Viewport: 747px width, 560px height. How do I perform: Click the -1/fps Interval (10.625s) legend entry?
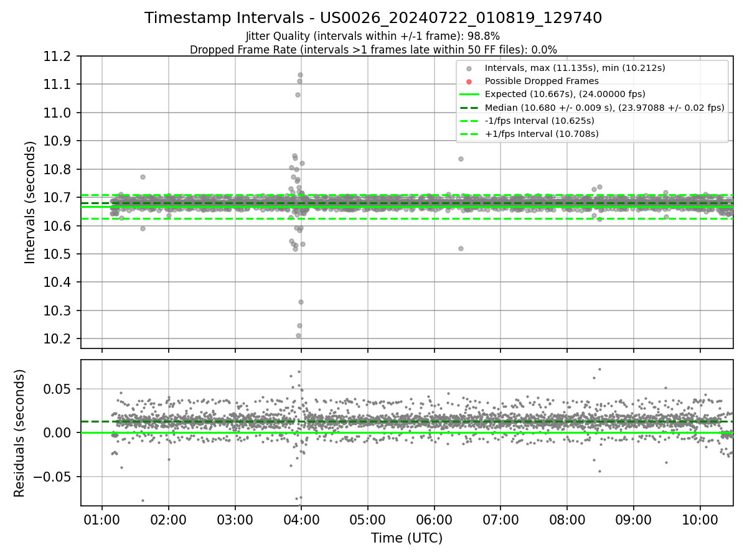539,121
